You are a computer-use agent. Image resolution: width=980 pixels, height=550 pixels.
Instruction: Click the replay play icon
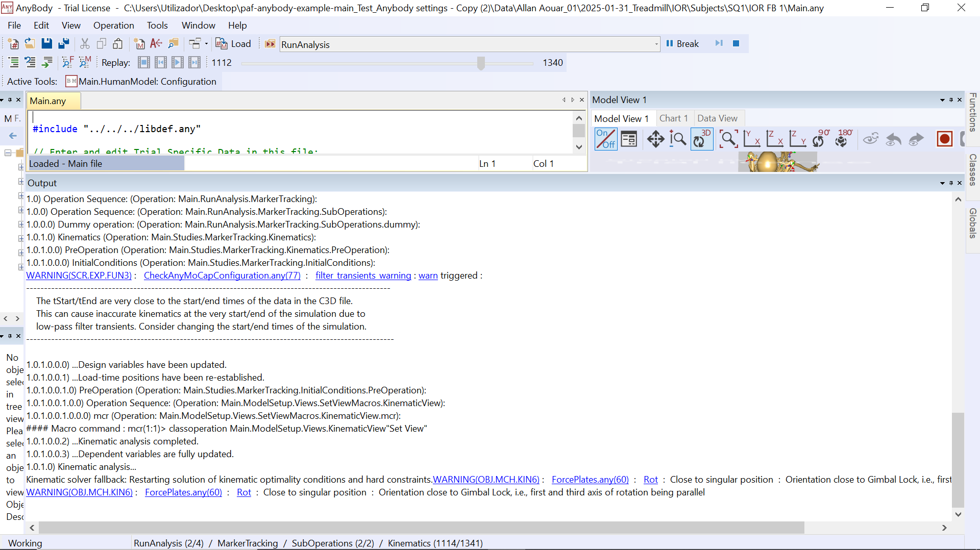tap(178, 62)
